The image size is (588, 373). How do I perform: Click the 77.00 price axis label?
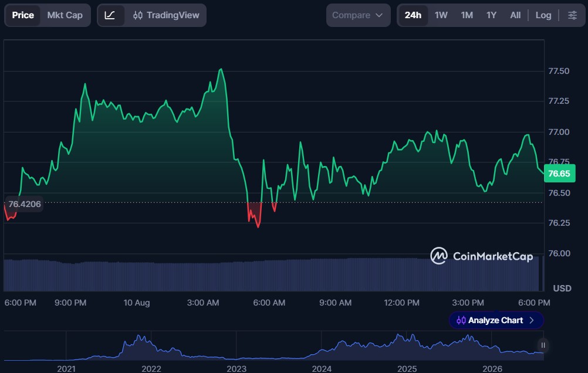coord(559,132)
